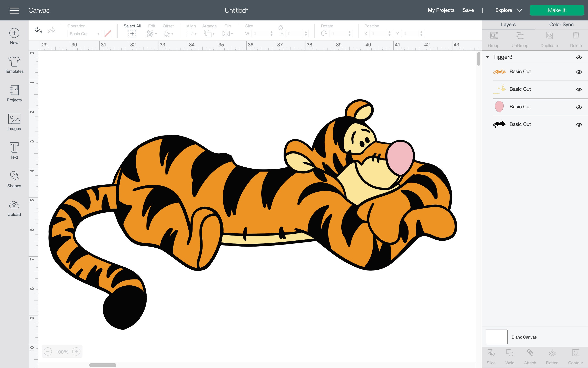Click the Group icon

pyautogui.click(x=493, y=36)
